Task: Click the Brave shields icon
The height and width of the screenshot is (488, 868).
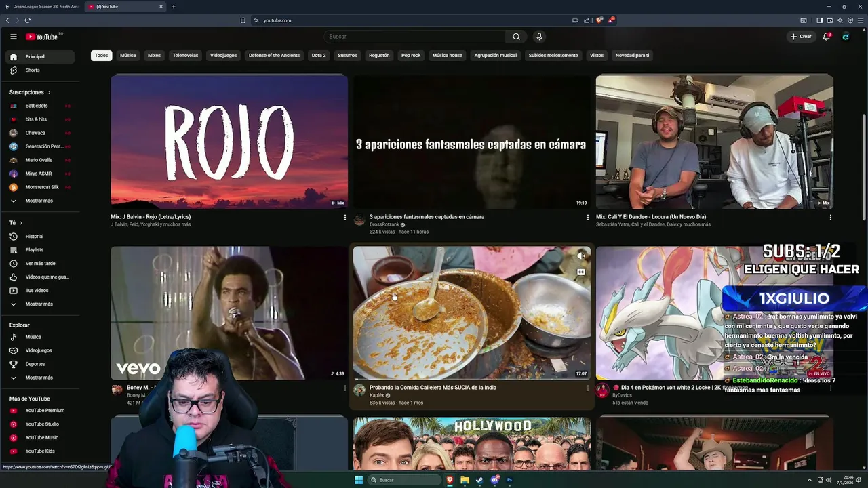Action: pos(599,20)
